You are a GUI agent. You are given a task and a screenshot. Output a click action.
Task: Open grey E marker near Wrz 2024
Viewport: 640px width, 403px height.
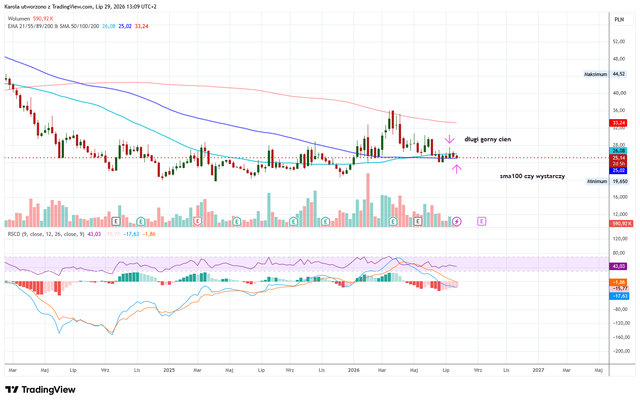tap(116, 221)
